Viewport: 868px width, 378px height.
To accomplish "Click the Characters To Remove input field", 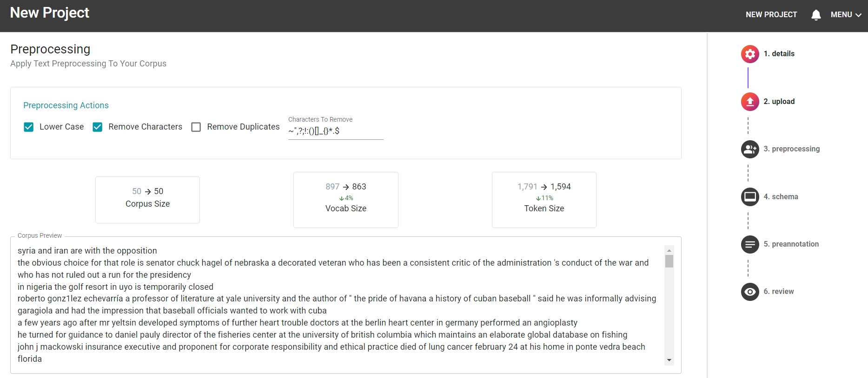I will 335,131.
